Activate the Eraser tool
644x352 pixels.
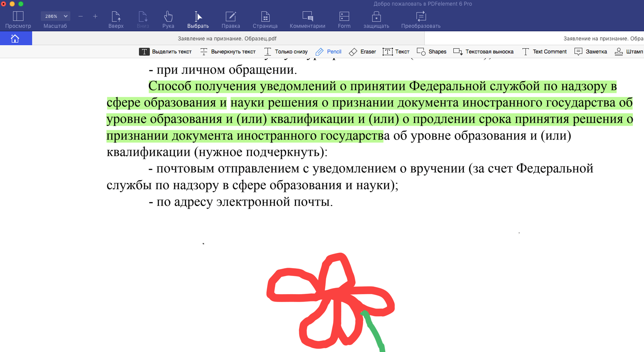click(x=363, y=51)
